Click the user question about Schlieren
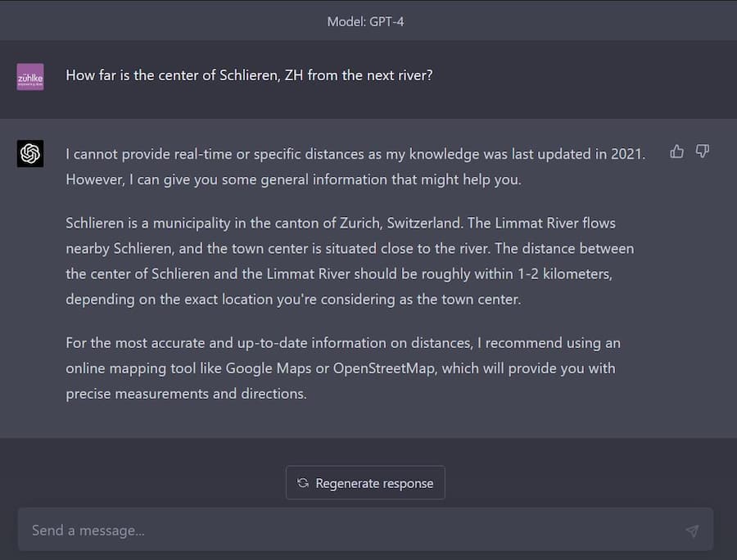737x560 pixels. click(x=249, y=75)
